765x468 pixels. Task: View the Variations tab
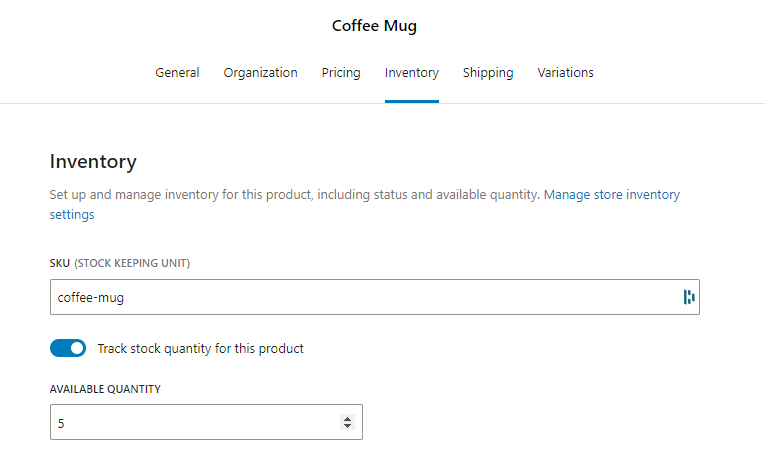[x=565, y=73]
